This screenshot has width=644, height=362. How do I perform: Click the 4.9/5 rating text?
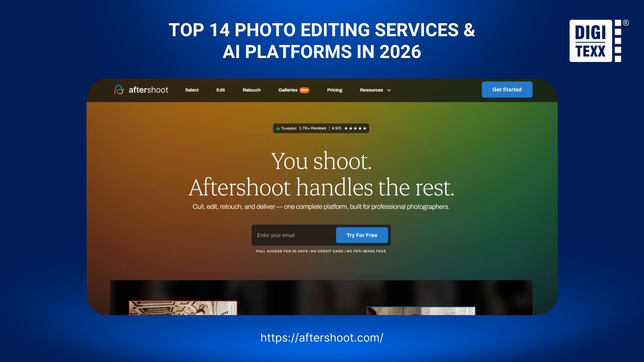tap(336, 128)
